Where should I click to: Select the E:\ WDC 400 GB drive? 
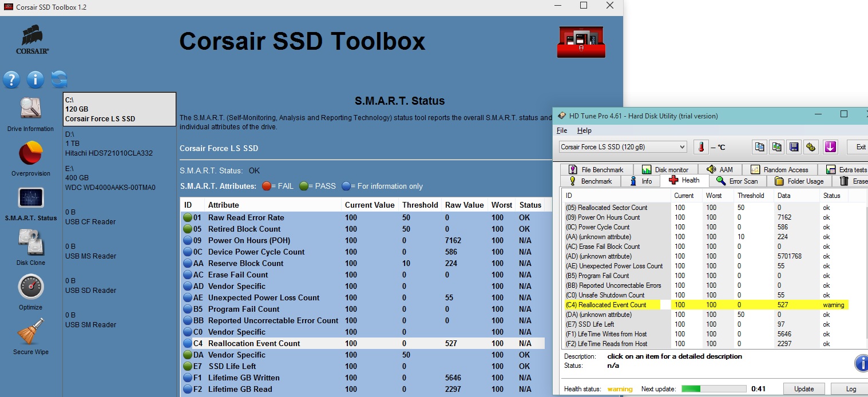(x=119, y=178)
